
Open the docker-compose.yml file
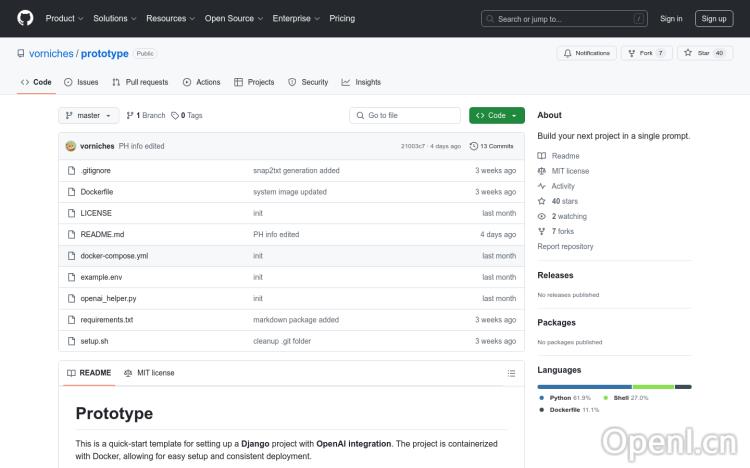click(114, 256)
